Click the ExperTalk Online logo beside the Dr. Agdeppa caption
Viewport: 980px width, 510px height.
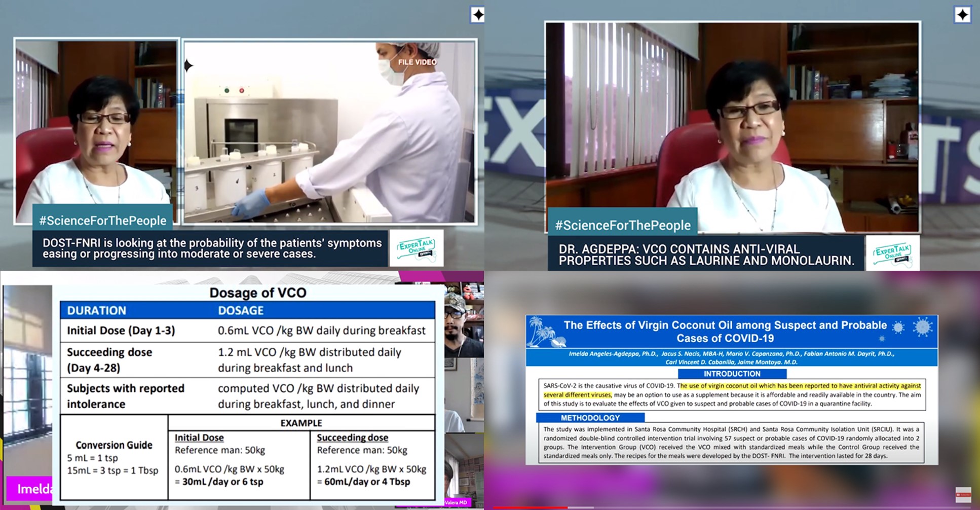(x=892, y=253)
